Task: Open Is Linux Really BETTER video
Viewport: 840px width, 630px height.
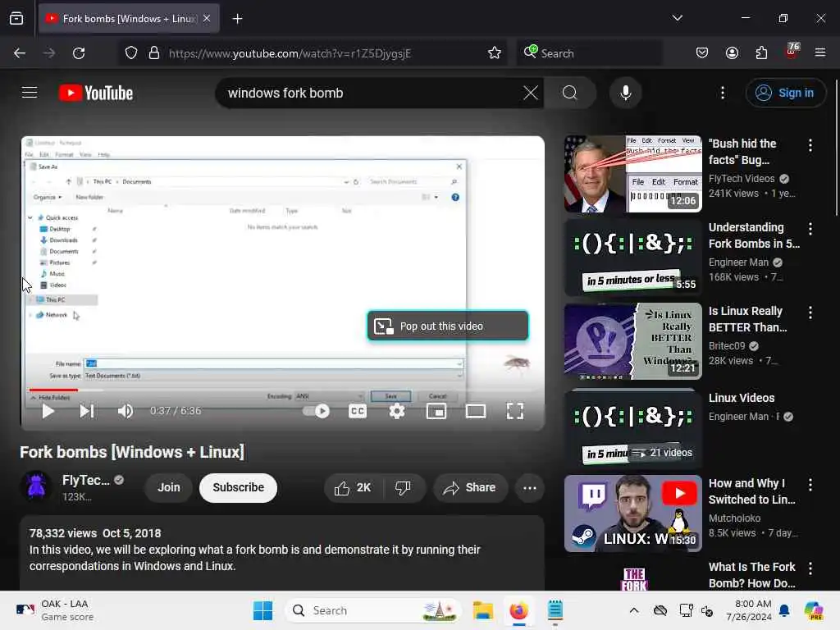Action: (x=632, y=341)
